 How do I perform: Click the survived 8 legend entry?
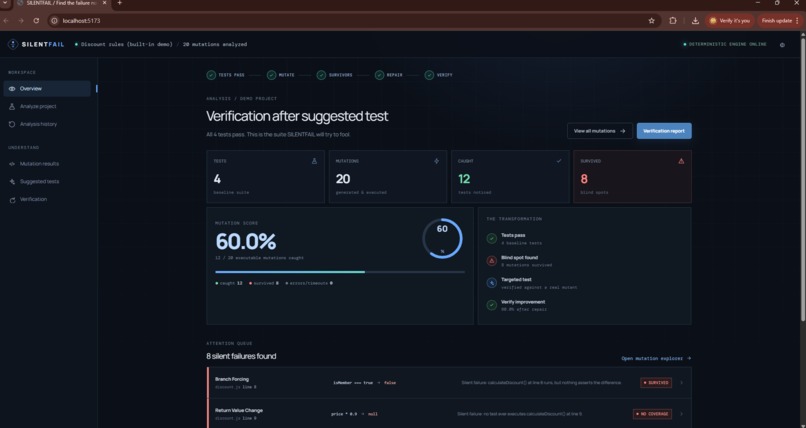point(264,283)
